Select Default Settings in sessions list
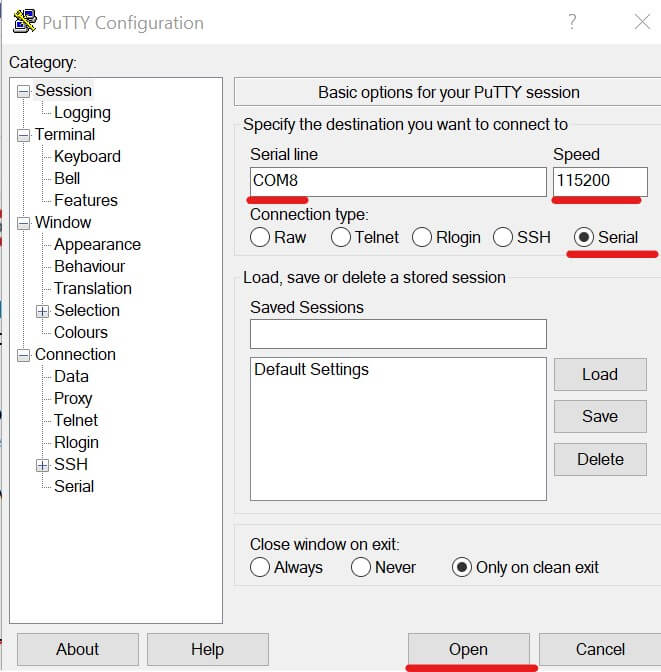Viewport: 661px width, 672px height. point(312,369)
